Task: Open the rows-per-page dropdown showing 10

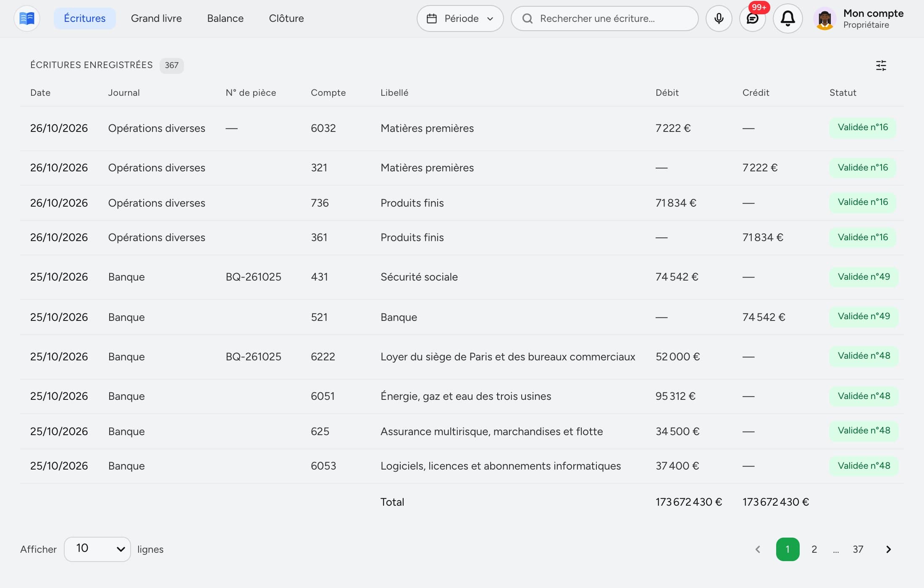Action: point(97,549)
